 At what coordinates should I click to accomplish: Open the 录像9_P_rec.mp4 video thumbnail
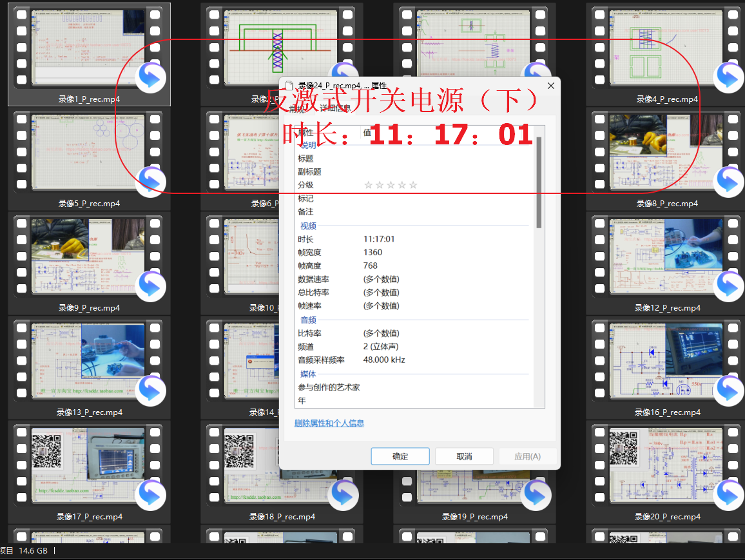(x=88, y=256)
